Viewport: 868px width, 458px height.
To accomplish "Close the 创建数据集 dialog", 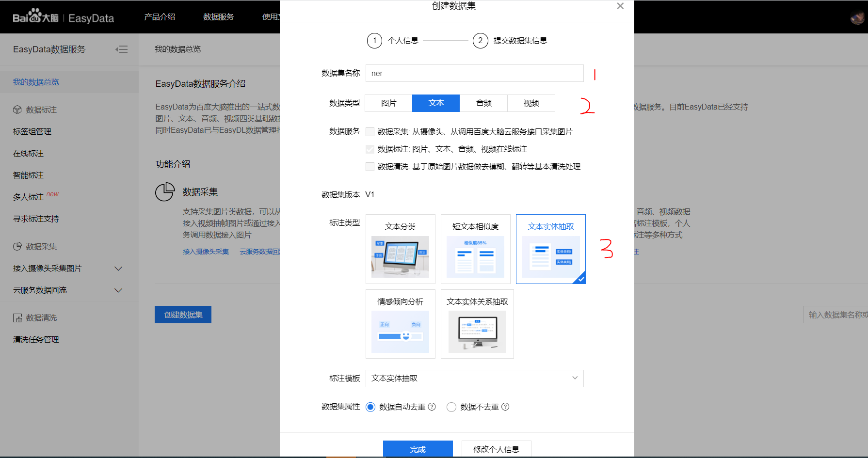I will [x=620, y=6].
